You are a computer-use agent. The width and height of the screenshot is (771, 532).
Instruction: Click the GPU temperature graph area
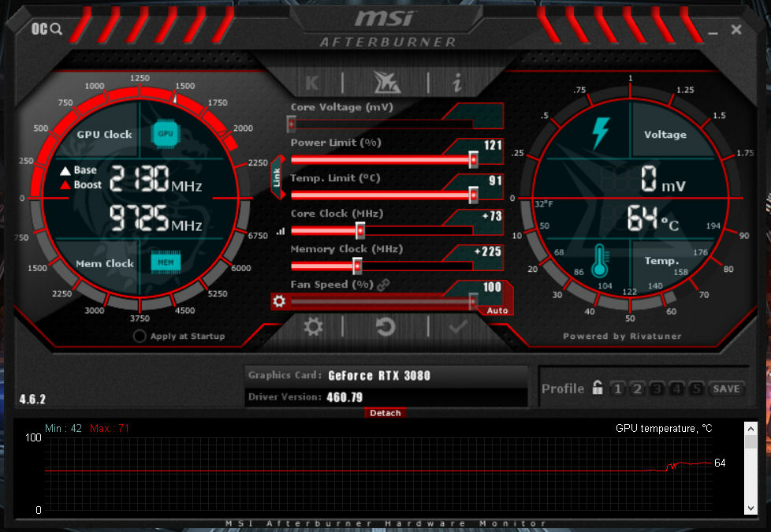pos(378,474)
